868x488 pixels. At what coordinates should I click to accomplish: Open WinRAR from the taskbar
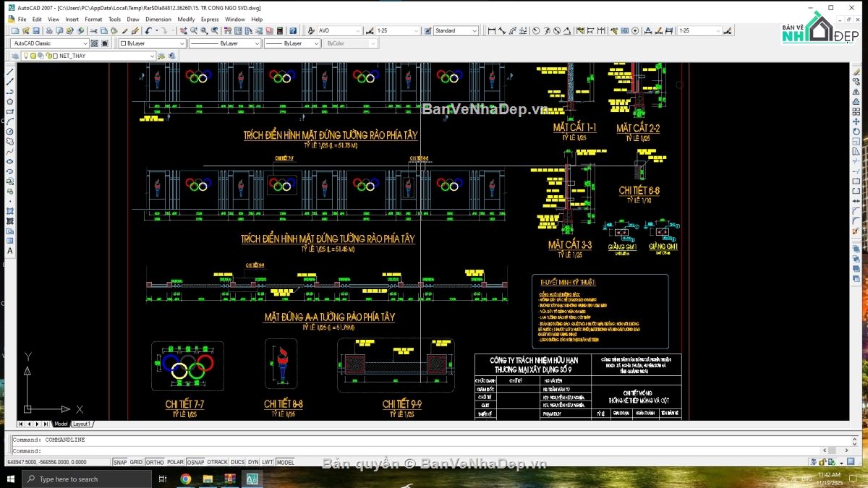[230, 479]
